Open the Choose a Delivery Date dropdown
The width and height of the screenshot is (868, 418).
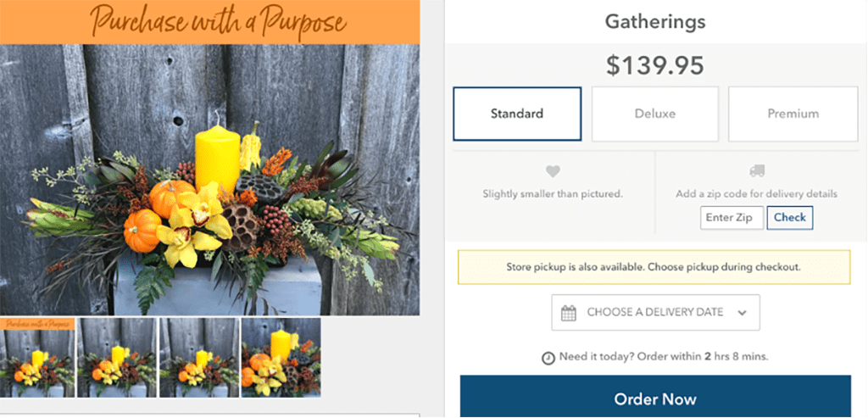pos(655,312)
